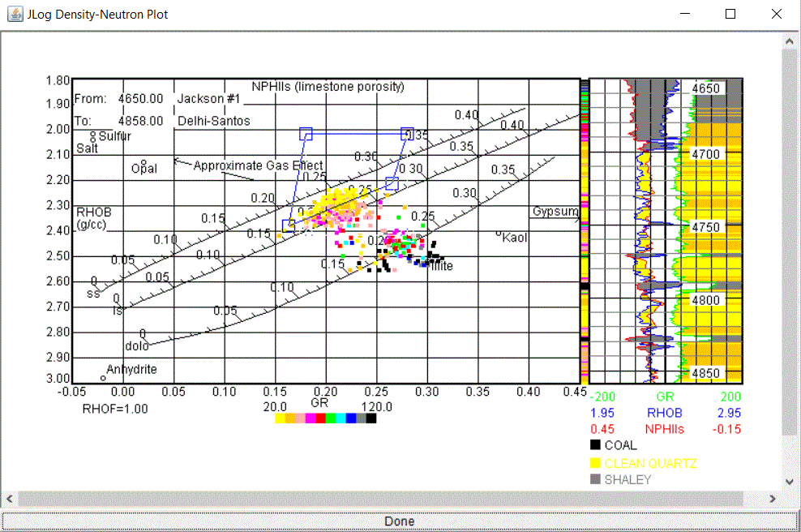Maximize the JLog Density-Neutron Plot window
The width and height of the screenshot is (801, 532).
click(730, 14)
